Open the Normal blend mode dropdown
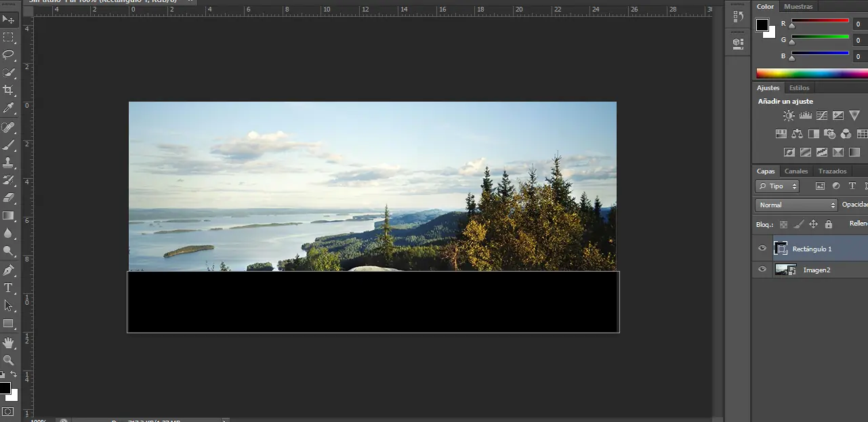 coord(796,205)
